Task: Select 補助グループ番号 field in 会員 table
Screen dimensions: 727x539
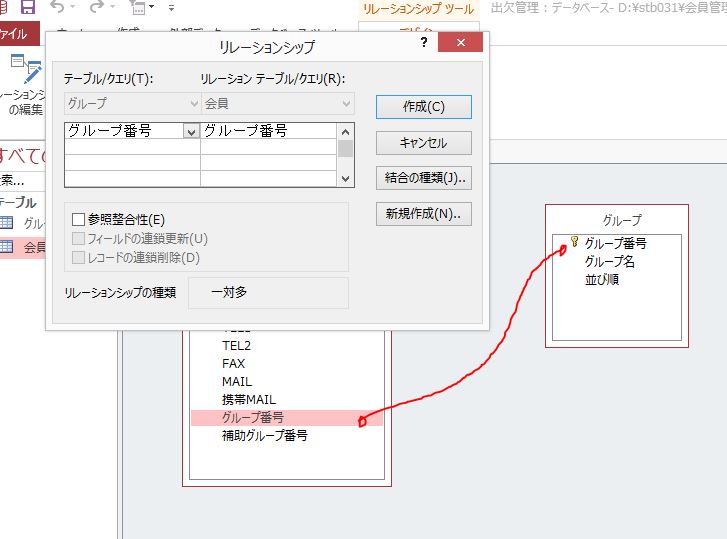Action: tap(264, 436)
